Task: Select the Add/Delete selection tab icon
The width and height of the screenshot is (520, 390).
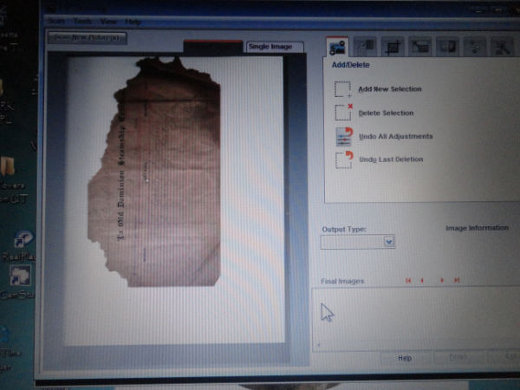Action: (x=337, y=48)
